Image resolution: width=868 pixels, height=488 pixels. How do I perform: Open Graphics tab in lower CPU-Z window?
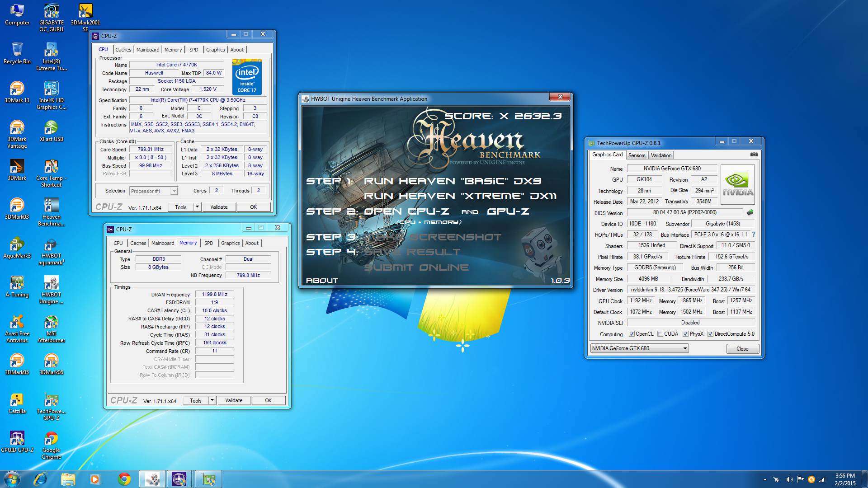[230, 243]
